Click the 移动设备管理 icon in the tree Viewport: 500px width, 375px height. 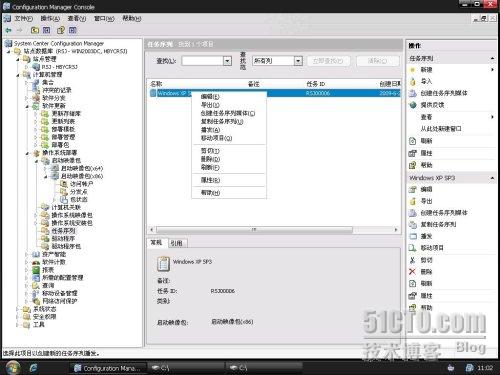coord(36,293)
